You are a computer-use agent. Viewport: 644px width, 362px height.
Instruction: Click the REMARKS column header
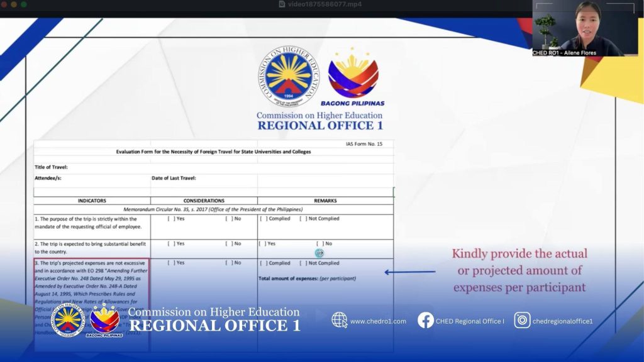[x=325, y=200]
